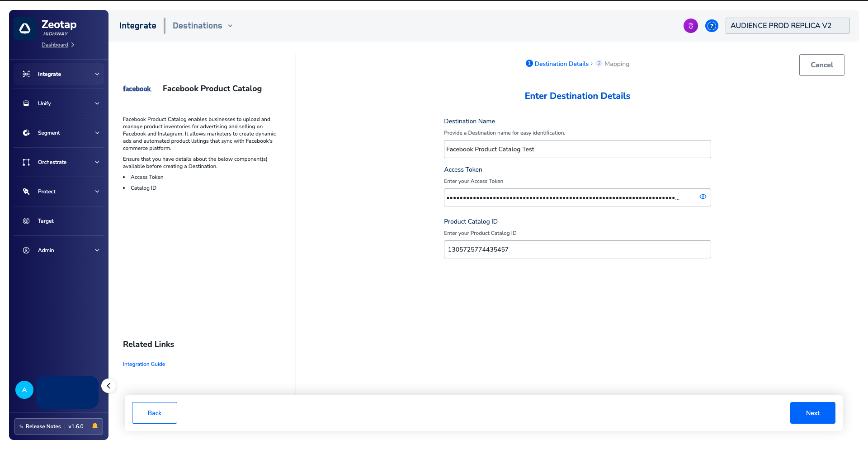Expand the Segment menu chevron

tap(97, 133)
